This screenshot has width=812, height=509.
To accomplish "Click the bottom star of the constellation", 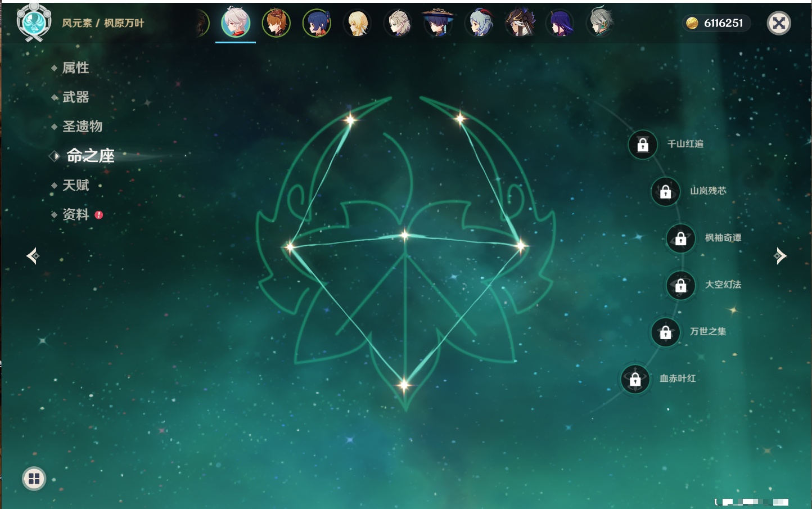I will 404,385.
